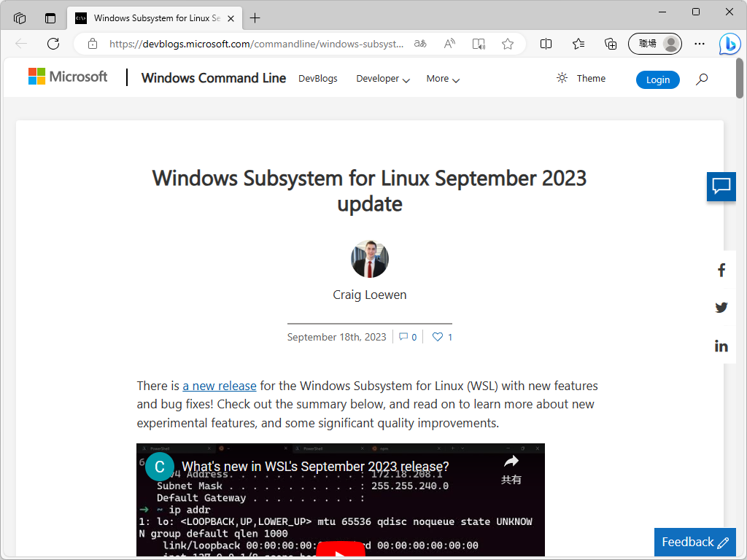Share the article on Facebook

(721, 269)
